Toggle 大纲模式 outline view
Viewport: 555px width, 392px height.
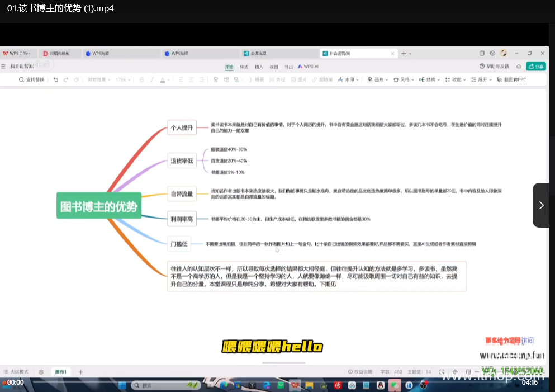click(16, 372)
